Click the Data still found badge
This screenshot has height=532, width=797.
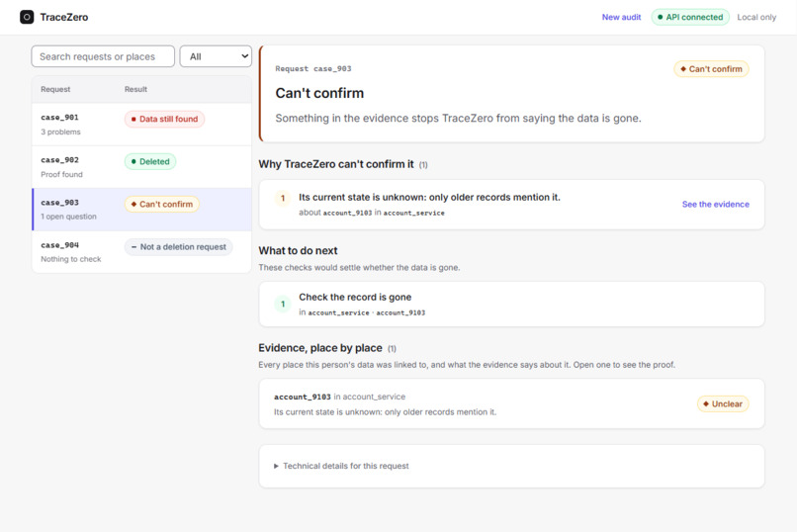(x=164, y=119)
